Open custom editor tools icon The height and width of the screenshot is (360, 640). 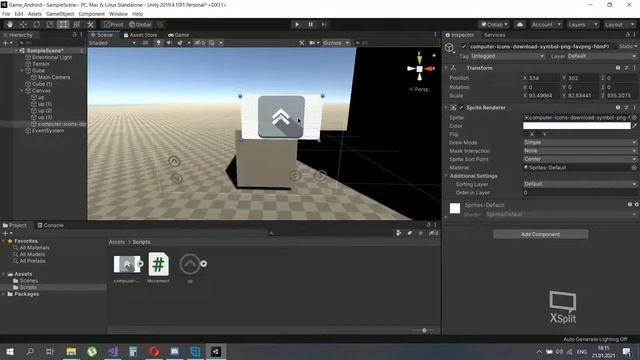click(91, 24)
